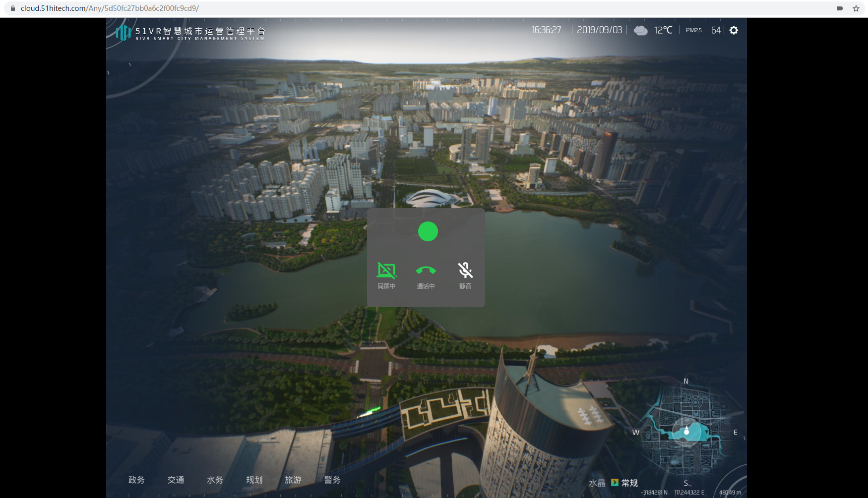The width and height of the screenshot is (868, 498).
Task: Click the date 2019/09/03
Action: (599, 30)
